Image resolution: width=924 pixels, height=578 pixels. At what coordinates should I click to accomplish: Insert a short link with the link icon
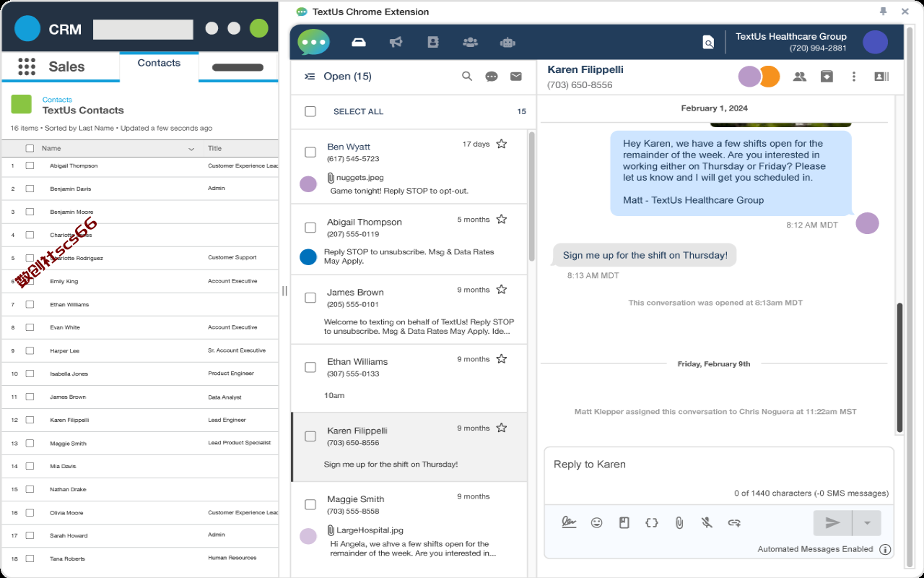(x=734, y=522)
